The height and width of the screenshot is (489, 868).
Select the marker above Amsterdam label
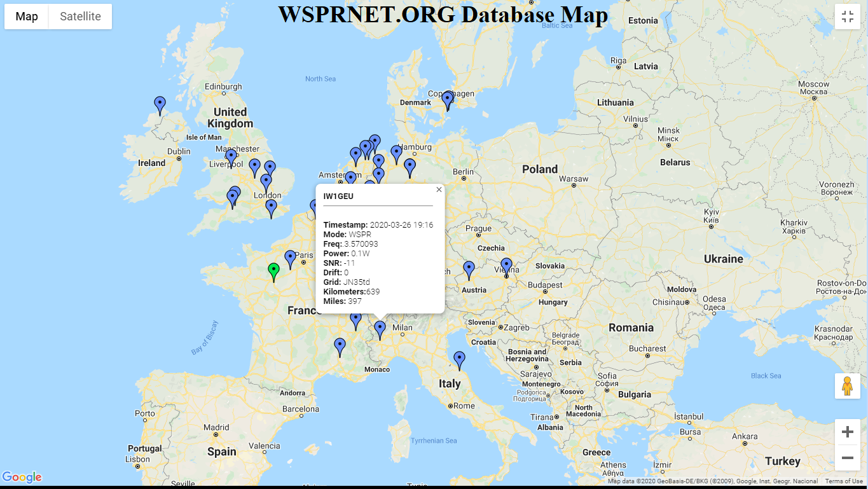point(355,156)
